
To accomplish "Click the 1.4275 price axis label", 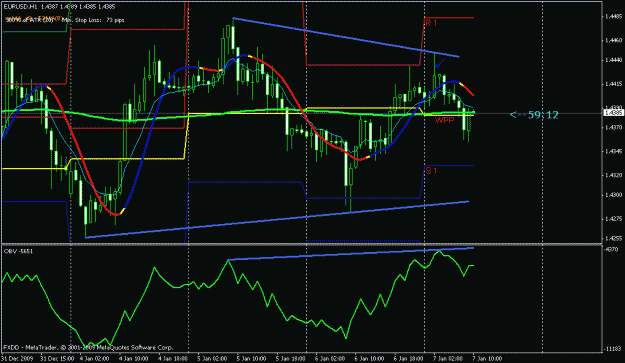I will tap(613, 219).
